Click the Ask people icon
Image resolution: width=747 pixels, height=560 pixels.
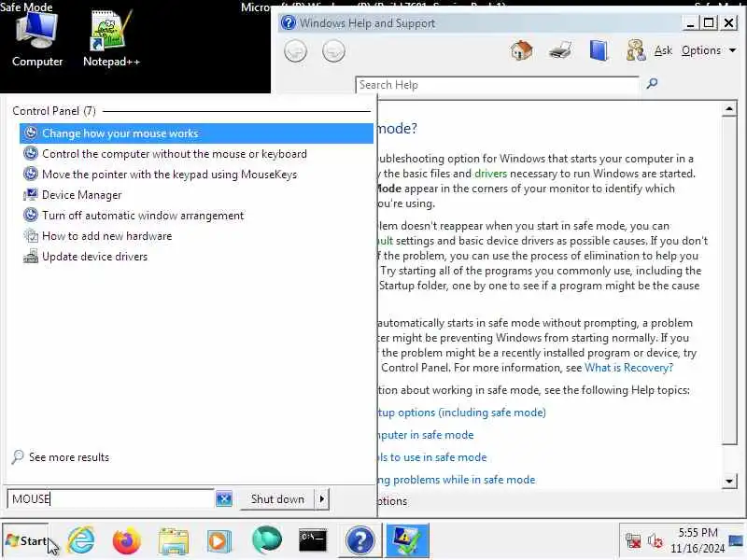click(x=636, y=50)
